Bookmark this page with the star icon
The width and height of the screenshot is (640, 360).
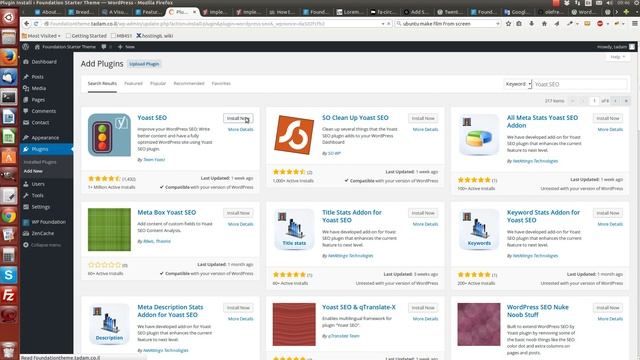508,24
